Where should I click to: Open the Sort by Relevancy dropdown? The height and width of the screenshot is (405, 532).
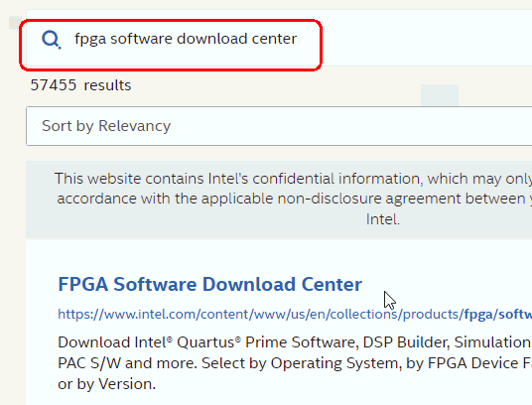279,126
